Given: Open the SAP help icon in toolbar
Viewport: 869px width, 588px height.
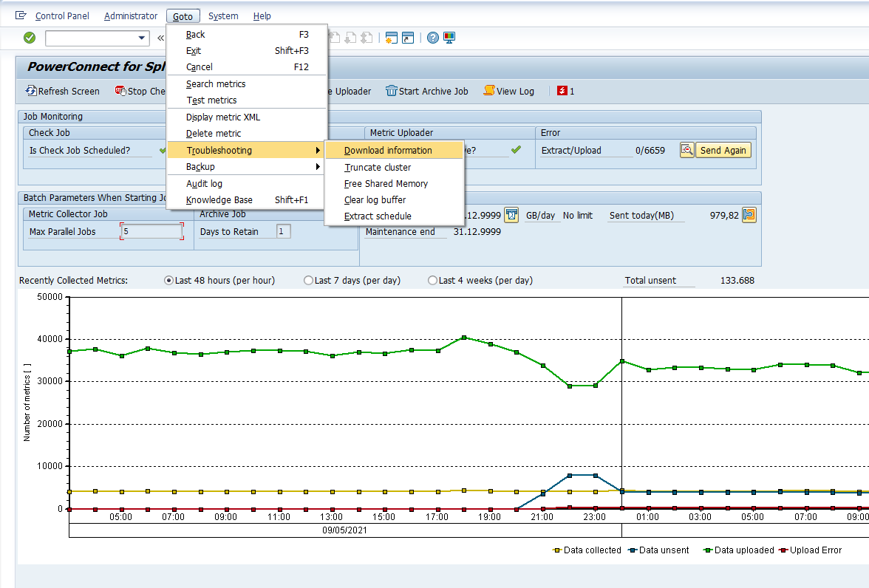Looking at the screenshot, I should pos(432,38).
